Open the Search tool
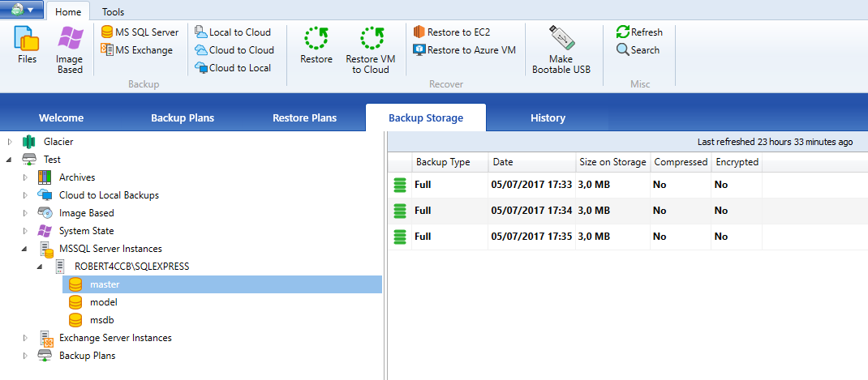Screen dimensions: 868x380 [x=638, y=49]
